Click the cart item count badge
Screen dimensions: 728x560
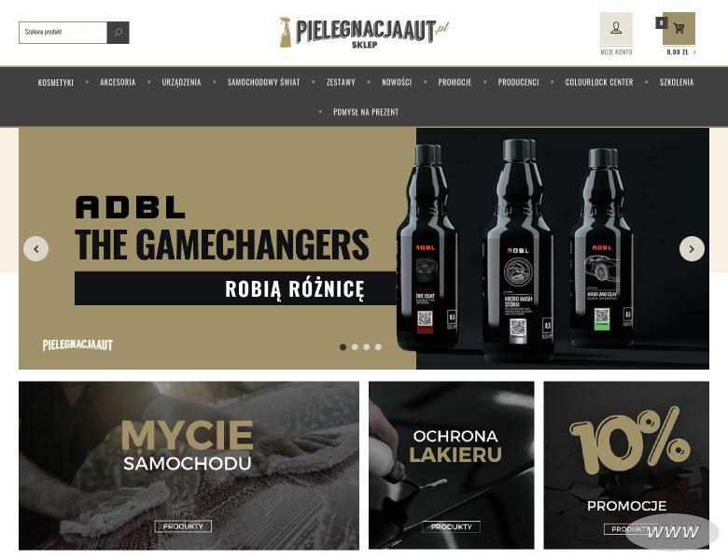pos(661,22)
